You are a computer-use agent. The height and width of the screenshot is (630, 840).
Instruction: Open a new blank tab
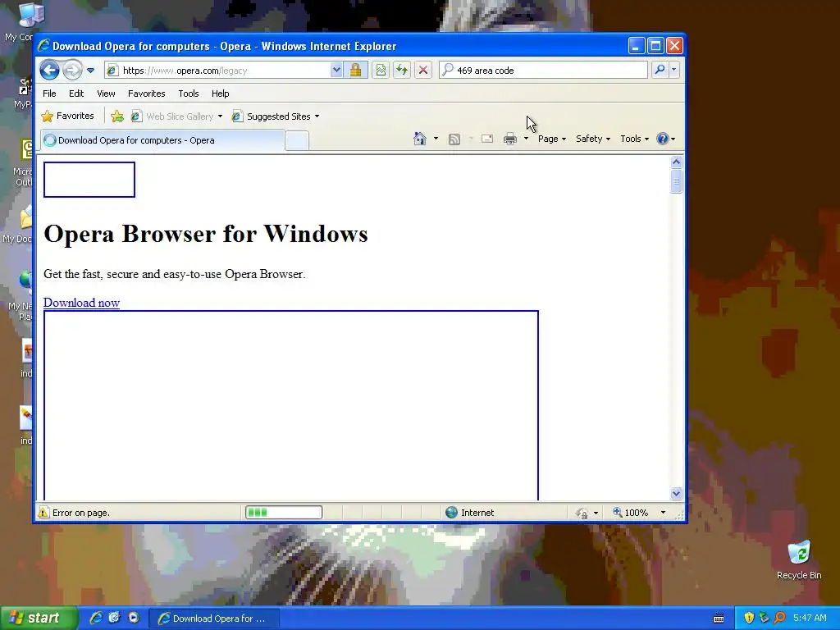tap(297, 140)
